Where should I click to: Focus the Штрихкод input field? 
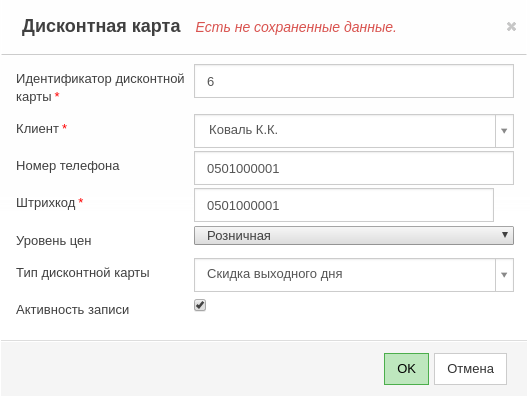click(x=344, y=205)
